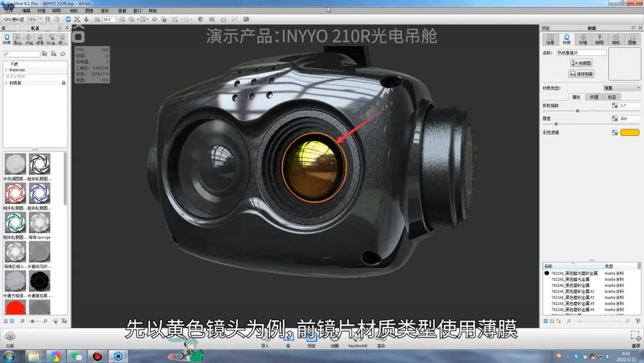Switch to 图像 (Image) tab in Project

point(632,39)
